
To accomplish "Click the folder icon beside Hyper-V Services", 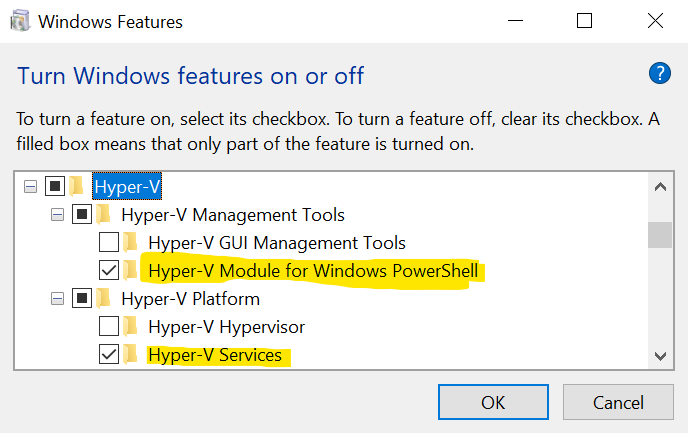I will pyautogui.click(x=130, y=354).
